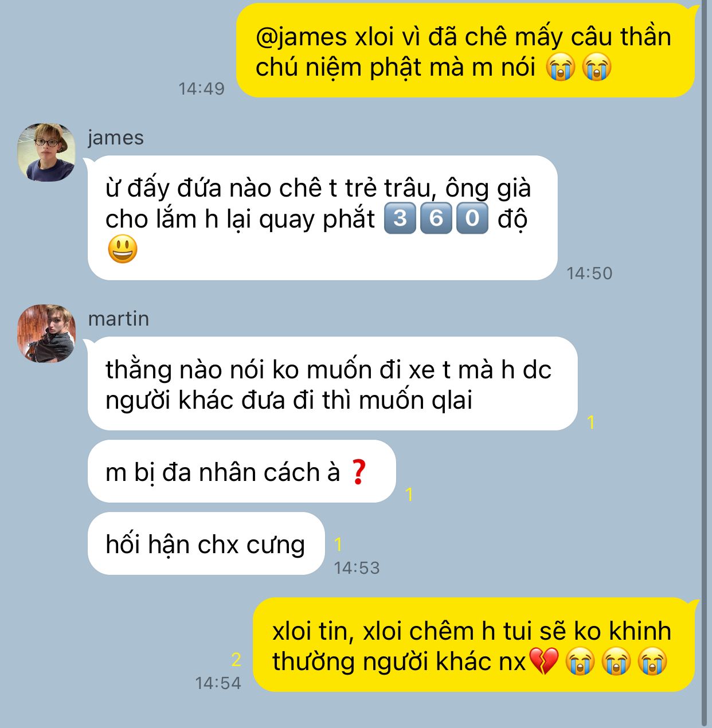Tap the 0 keycap emoji
The height and width of the screenshot is (728, 712).
pos(472,218)
